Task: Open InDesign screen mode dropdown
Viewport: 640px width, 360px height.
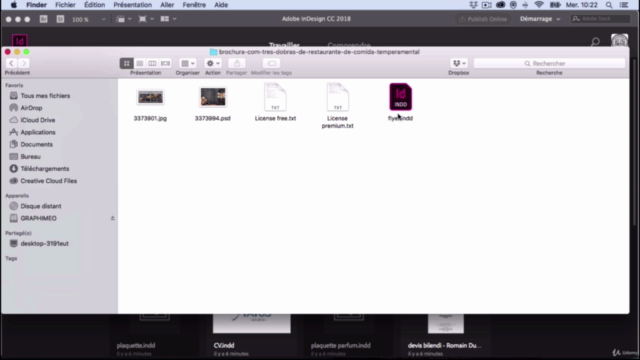Action: tap(146, 19)
